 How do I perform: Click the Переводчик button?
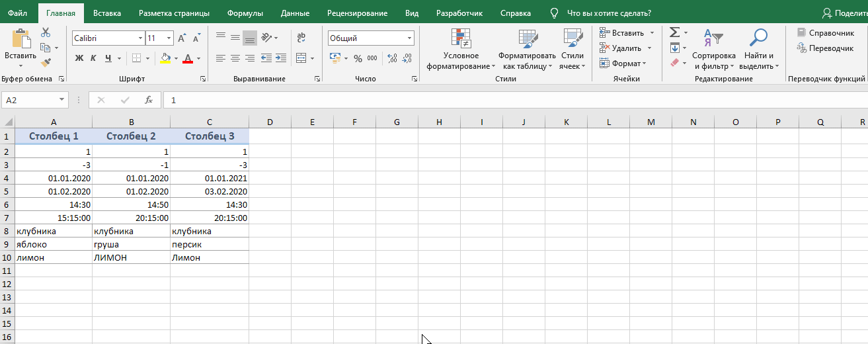(x=826, y=48)
